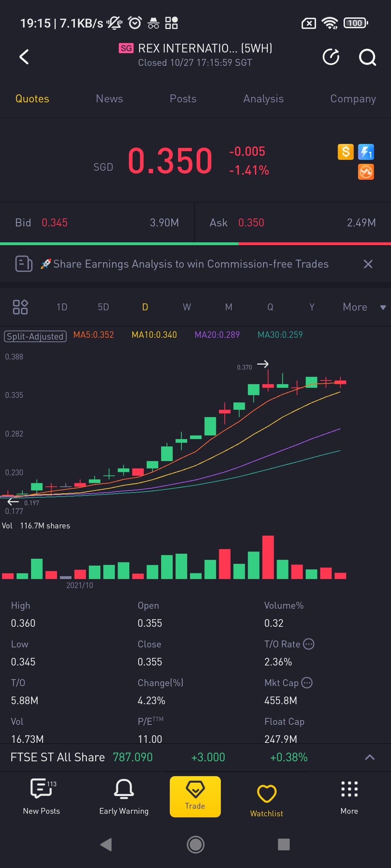Tap the Float Cap 247.9M value
Image resolution: width=391 pixels, height=868 pixels.
281,739
